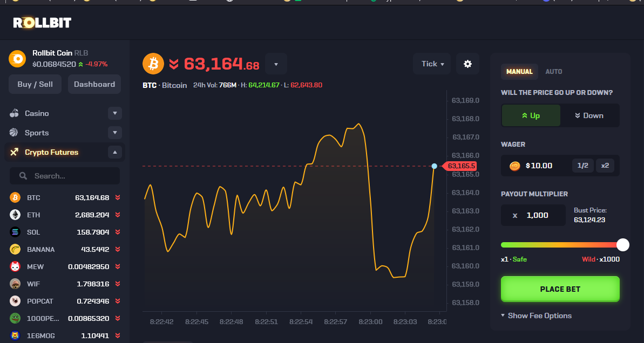644x343 pixels.
Task: Click the 24h high value 64,214.67
Action: (x=263, y=85)
